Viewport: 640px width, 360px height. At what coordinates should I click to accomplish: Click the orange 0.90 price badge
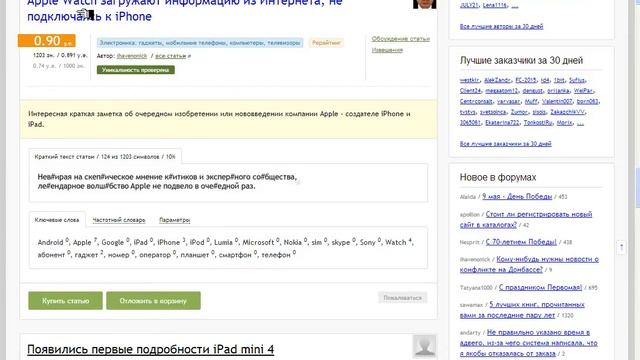[47, 41]
